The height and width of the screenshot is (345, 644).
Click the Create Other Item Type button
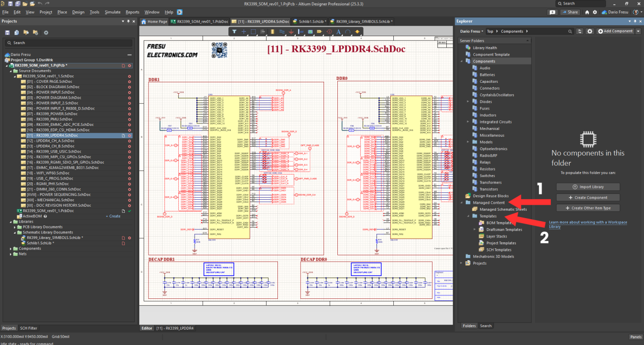tap(589, 208)
